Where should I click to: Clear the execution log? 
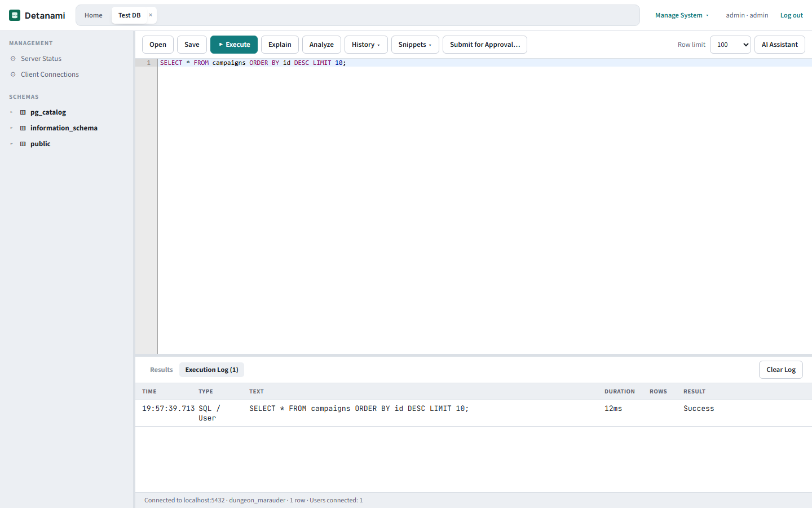[x=781, y=370]
